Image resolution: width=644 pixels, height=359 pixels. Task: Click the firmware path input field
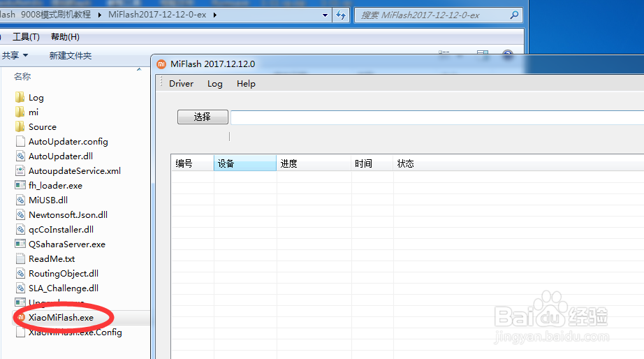[x=437, y=117]
